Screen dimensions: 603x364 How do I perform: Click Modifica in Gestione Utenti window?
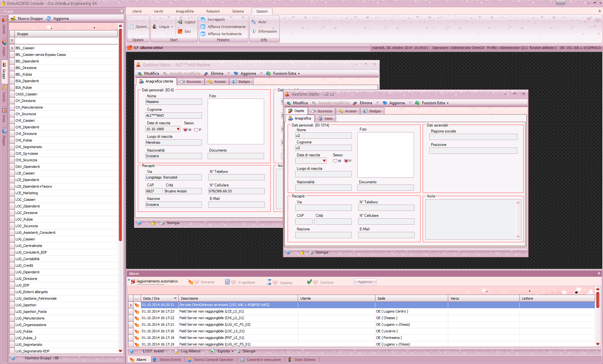coord(148,73)
